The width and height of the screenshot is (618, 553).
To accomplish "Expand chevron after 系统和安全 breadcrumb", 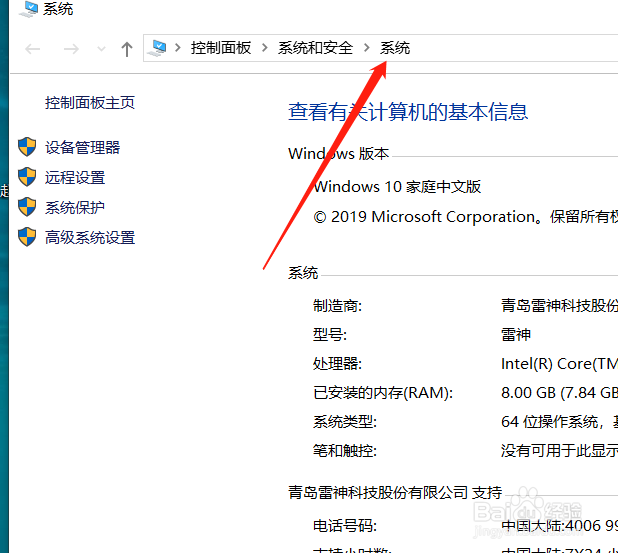I will 367,48.
